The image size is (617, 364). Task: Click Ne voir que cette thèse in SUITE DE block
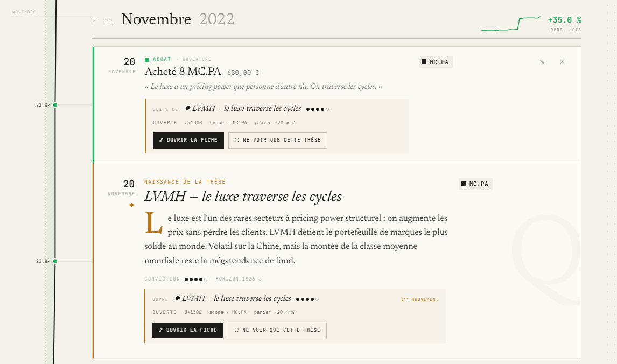coord(277,140)
